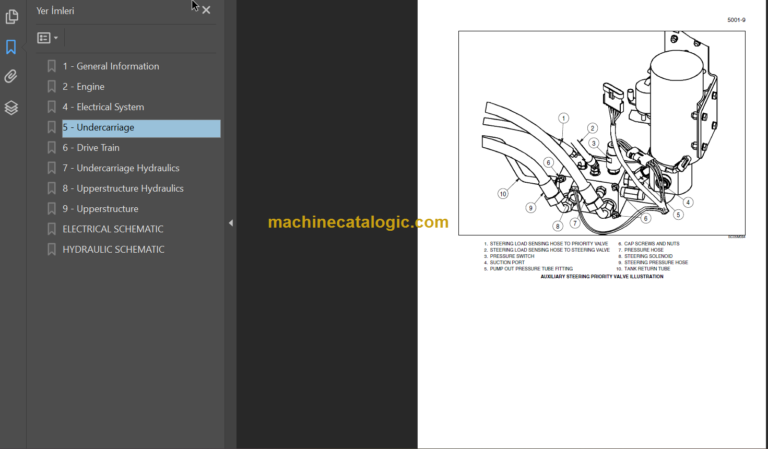Click bookmark icon beside Electrical System

(51, 107)
